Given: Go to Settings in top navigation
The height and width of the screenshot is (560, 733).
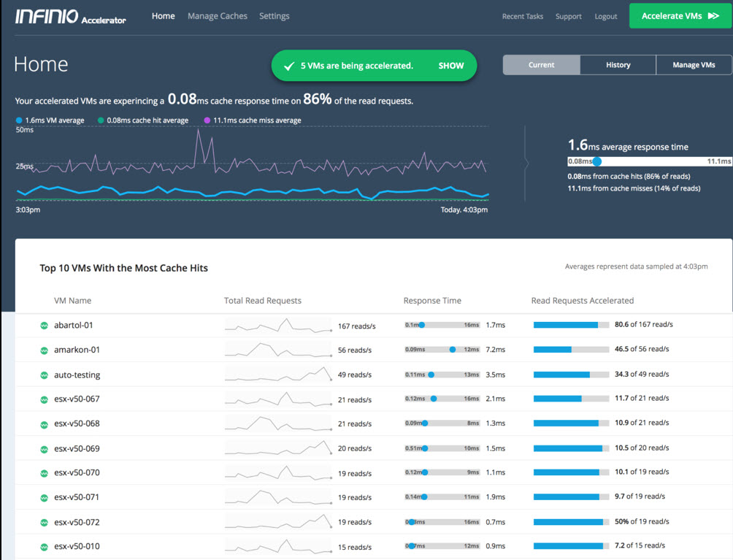Looking at the screenshot, I should point(275,16).
